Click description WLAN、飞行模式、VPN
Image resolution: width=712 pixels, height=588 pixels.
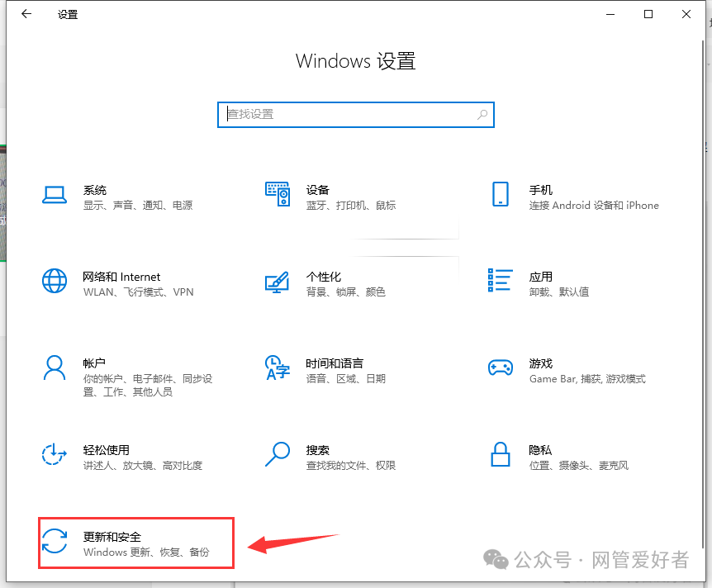pos(139,292)
